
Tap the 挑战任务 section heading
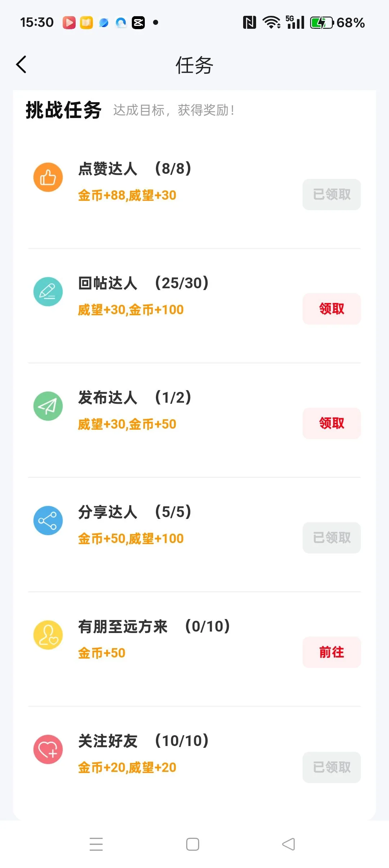pos(64,110)
